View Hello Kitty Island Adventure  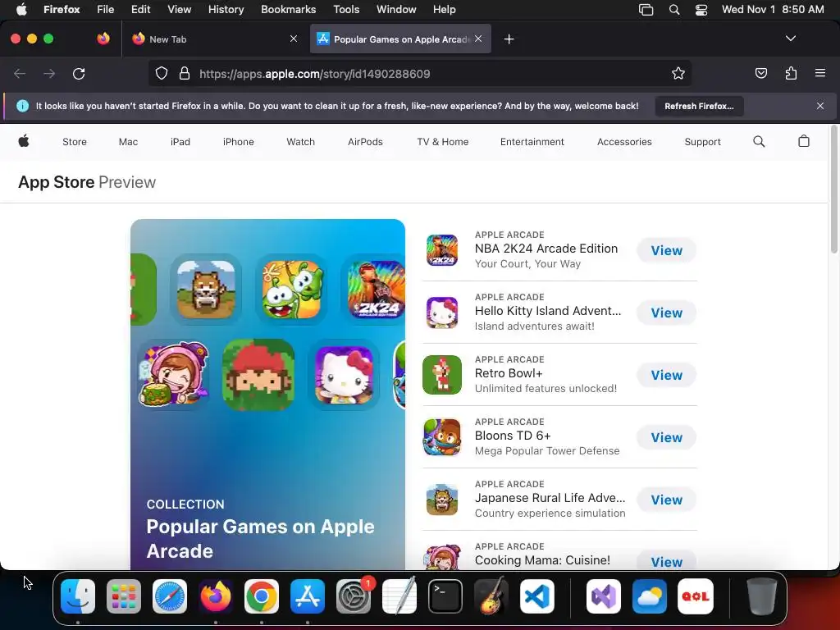coord(666,313)
